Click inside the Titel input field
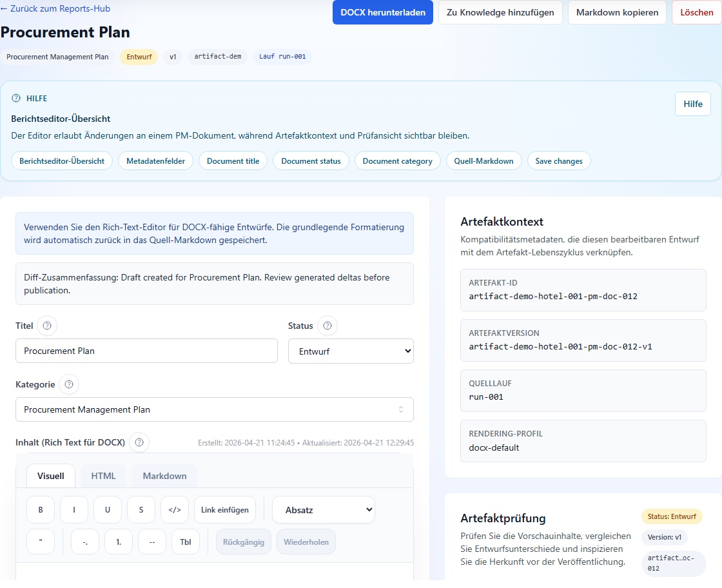Viewport: 722px width, 588px height. 146,351
